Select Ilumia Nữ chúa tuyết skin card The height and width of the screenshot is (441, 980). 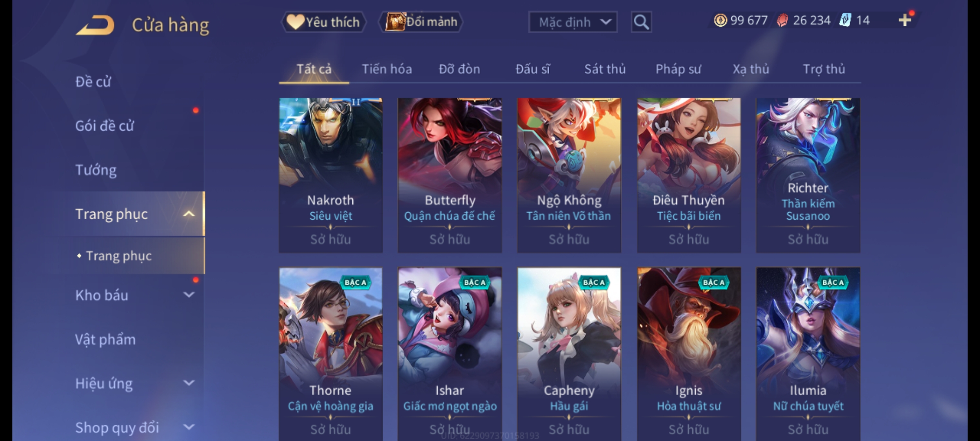(808, 354)
